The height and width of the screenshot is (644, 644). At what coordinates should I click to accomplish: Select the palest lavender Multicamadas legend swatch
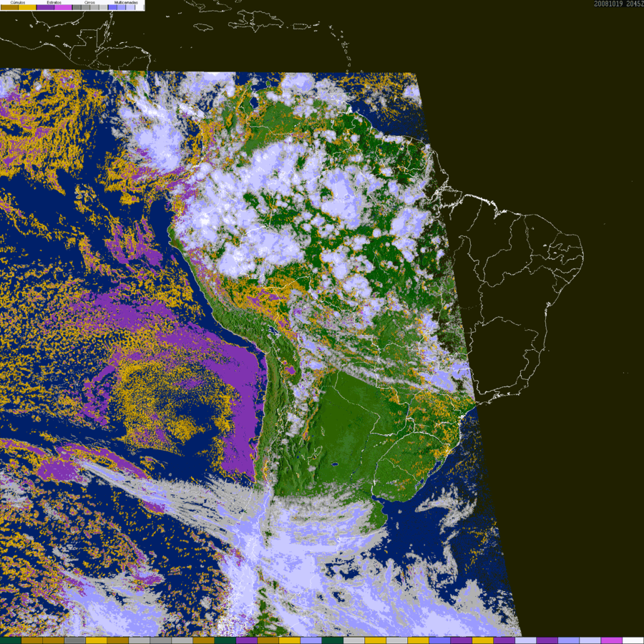click(x=130, y=7)
